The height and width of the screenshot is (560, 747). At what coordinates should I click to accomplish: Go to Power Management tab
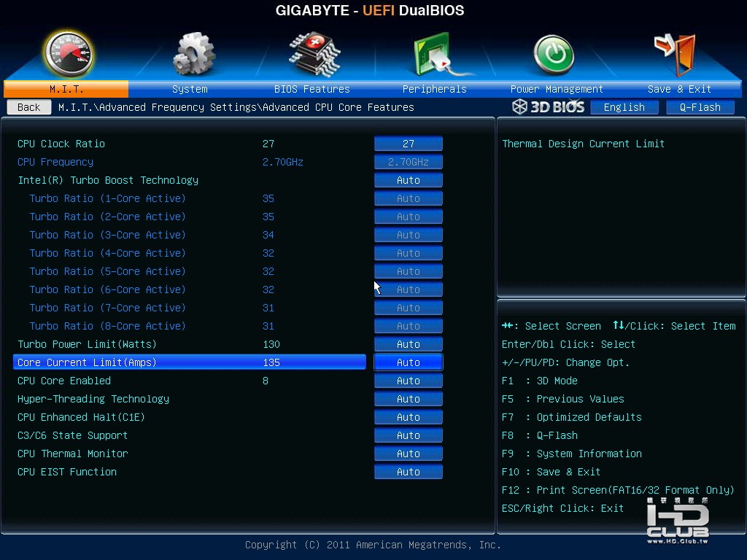(557, 89)
